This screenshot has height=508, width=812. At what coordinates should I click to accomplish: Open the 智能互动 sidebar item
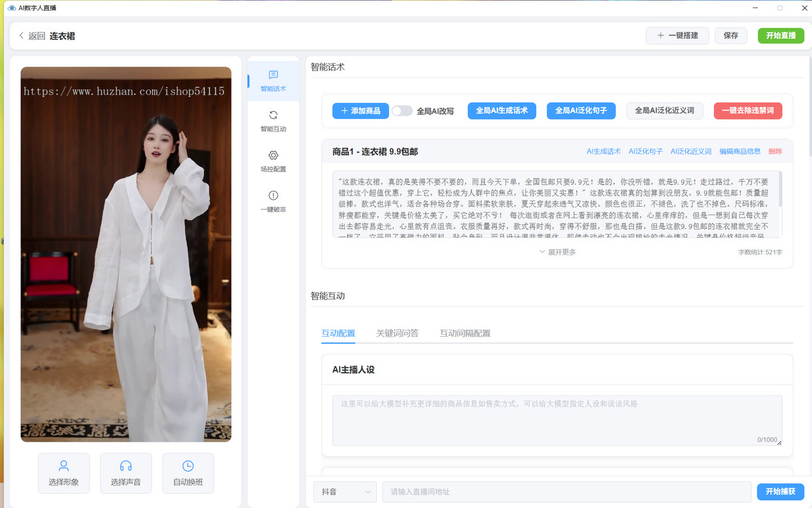(273, 122)
